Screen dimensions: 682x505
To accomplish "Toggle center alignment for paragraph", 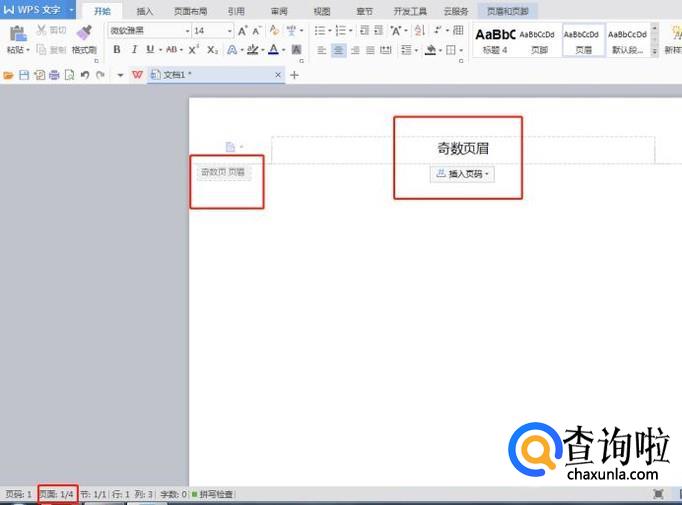I will click(338, 49).
